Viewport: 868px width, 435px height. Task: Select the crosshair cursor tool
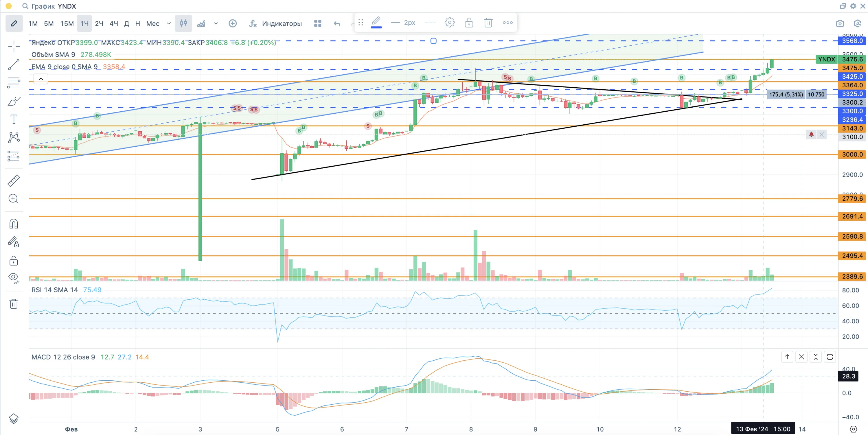pos(14,47)
